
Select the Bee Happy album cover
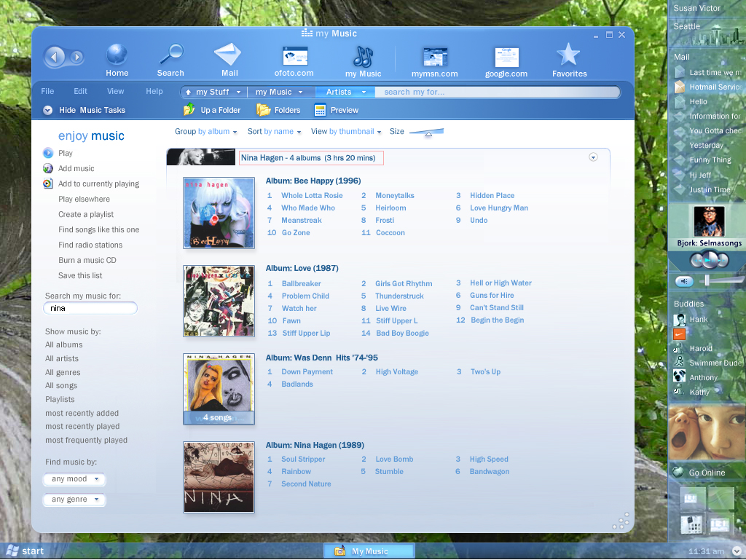219,213
